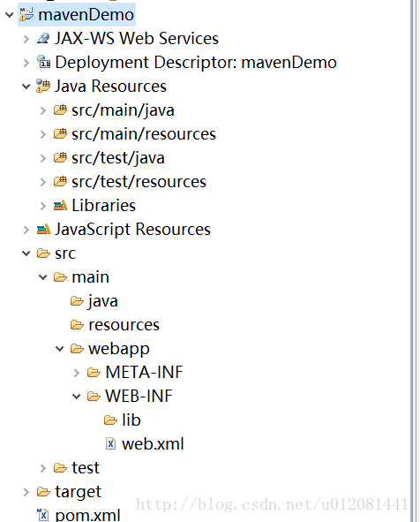Select the 'Java Resources' label
Viewport: 420px width, 522px height.
click(111, 87)
